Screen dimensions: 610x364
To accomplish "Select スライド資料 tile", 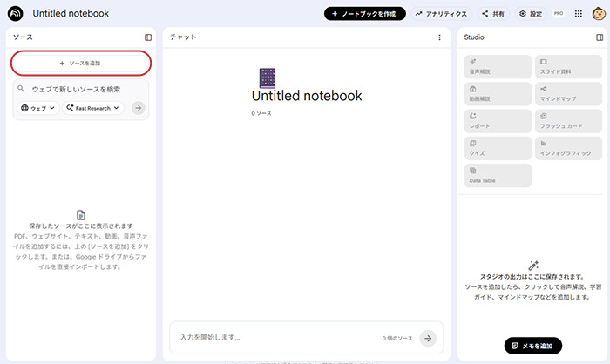I will pyautogui.click(x=568, y=66).
